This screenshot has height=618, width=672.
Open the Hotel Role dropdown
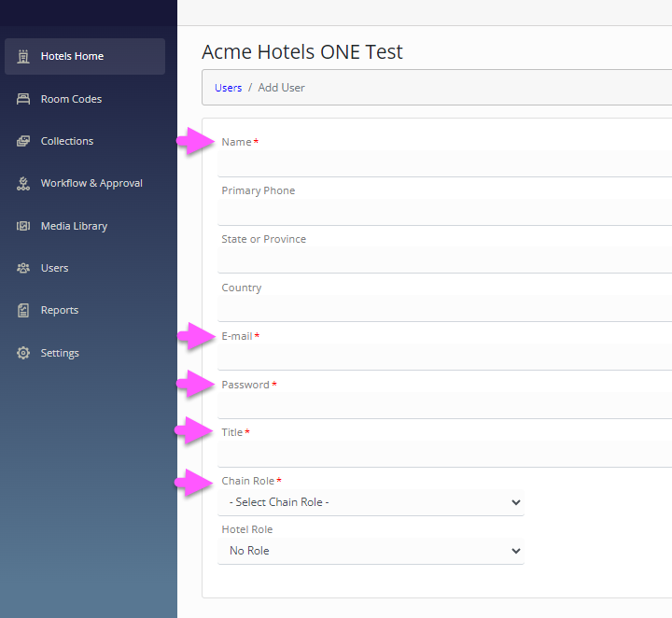point(371,551)
